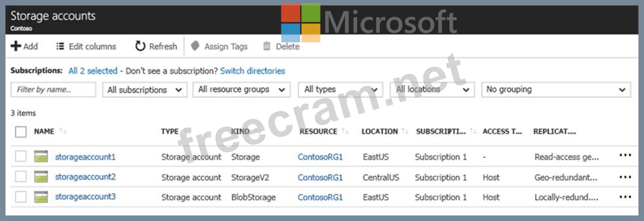
Task: Toggle the select-all header checkbox
Action: (x=21, y=132)
